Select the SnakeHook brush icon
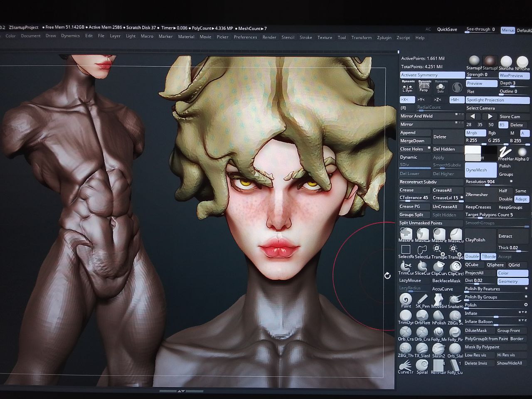The image size is (532, 399). click(455, 299)
